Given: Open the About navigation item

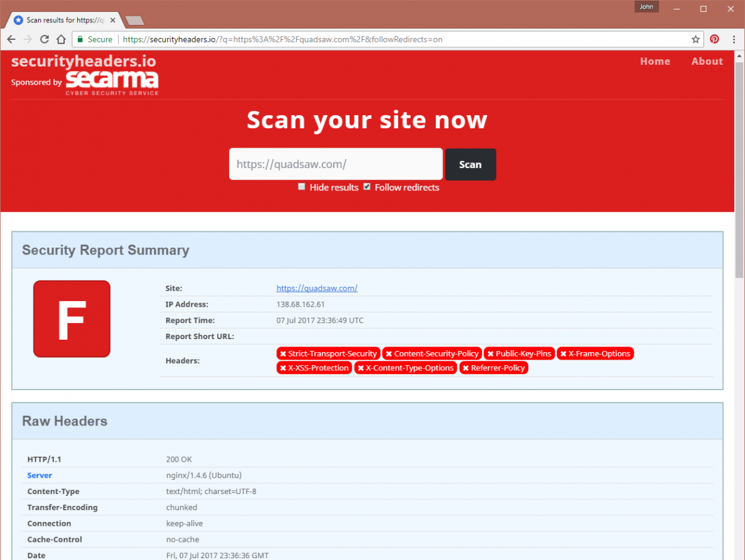Looking at the screenshot, I should [x=707, y=61].
